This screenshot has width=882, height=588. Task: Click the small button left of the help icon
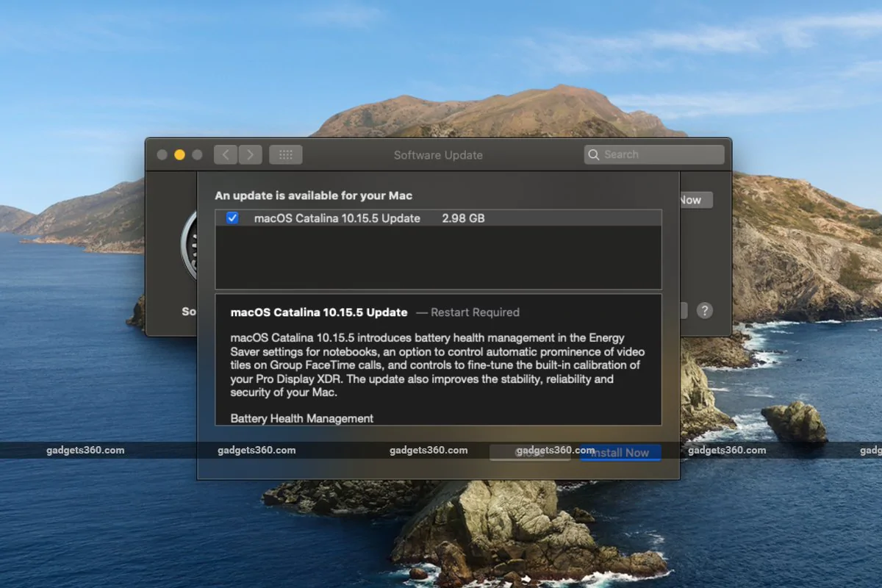tap(684, 311)
